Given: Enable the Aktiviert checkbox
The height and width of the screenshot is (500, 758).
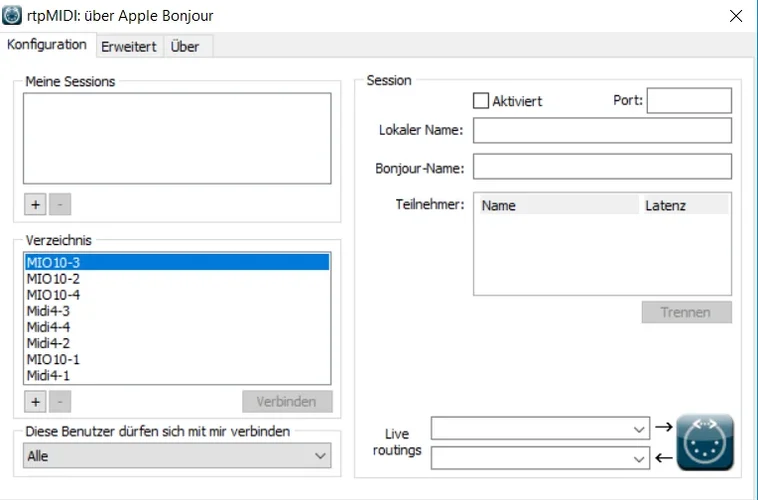Looking at the screenshot, I should 481,101.
